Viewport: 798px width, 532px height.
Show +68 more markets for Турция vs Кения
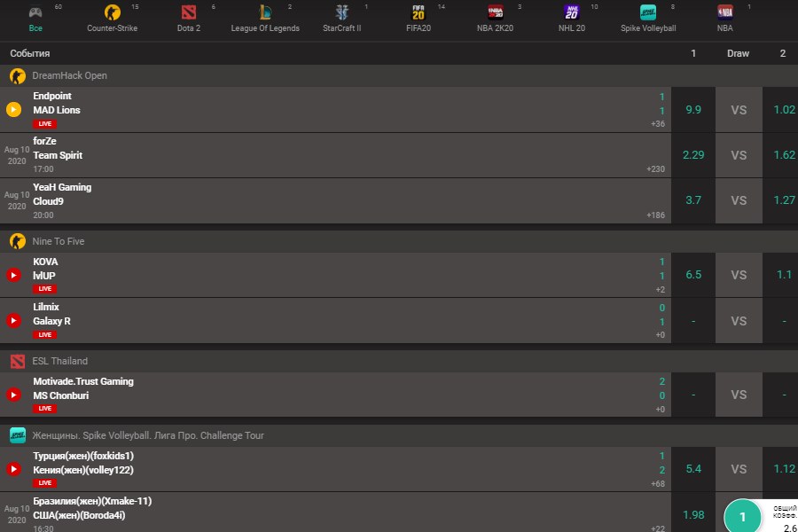click(x=657, y=483)
